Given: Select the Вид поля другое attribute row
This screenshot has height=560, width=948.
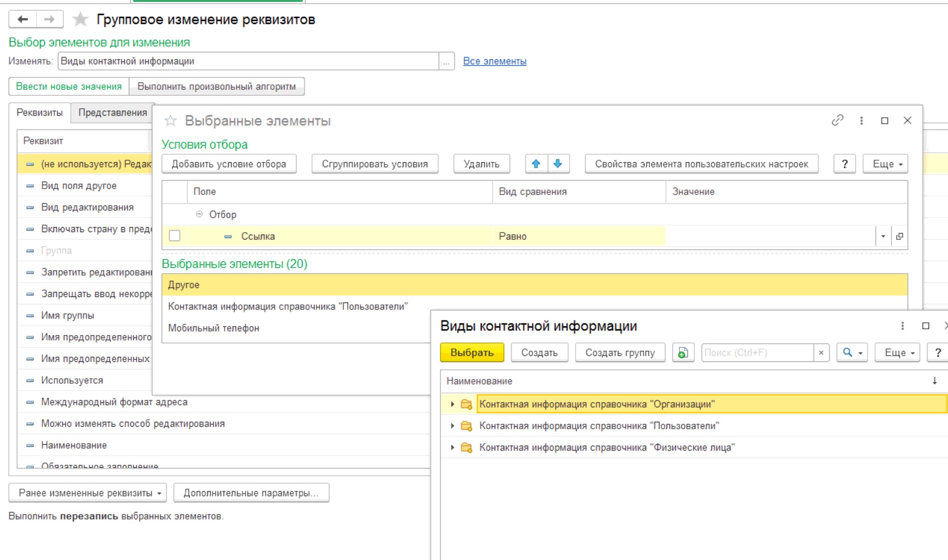Looking at the screenshot, I should 85,186.
